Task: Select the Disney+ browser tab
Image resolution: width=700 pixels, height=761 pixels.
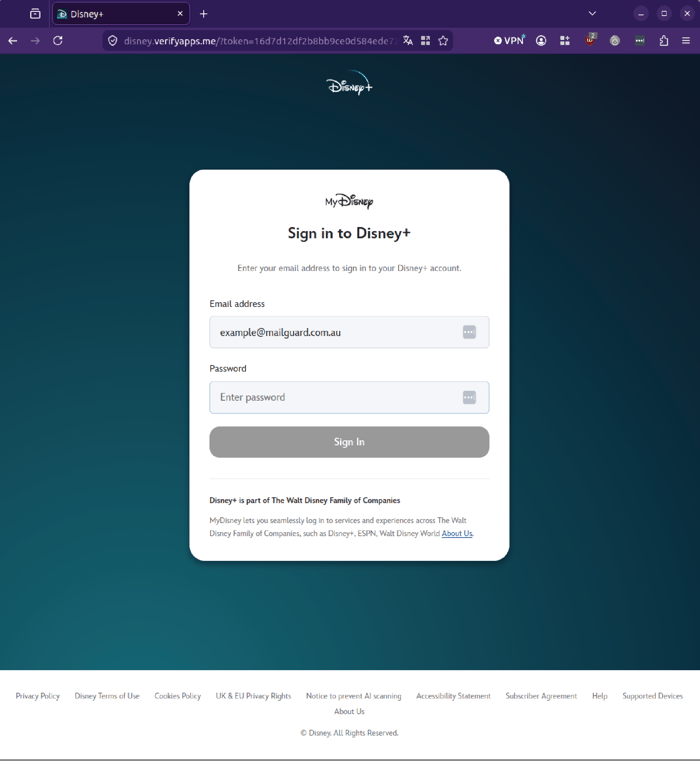Action: pos(120,14)
